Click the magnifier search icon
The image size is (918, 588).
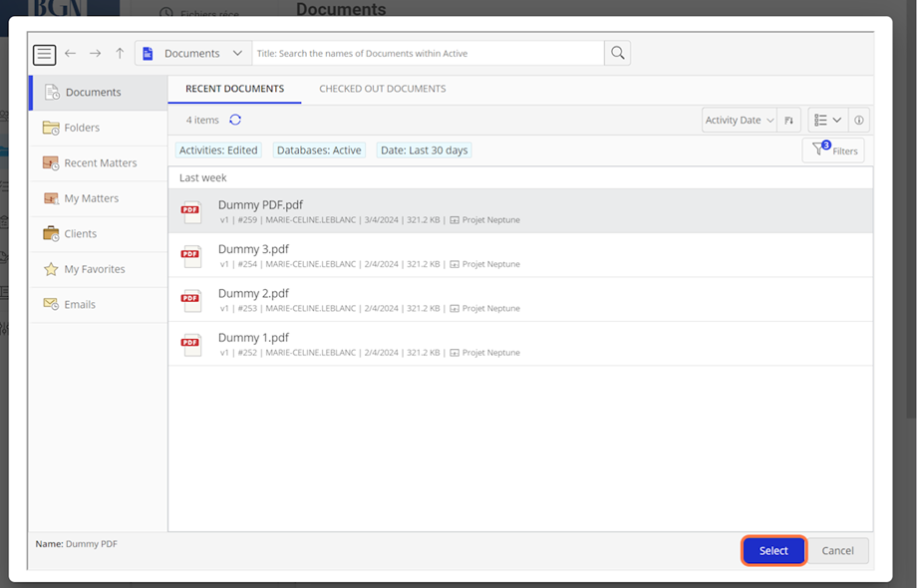(x=617, y=54)
